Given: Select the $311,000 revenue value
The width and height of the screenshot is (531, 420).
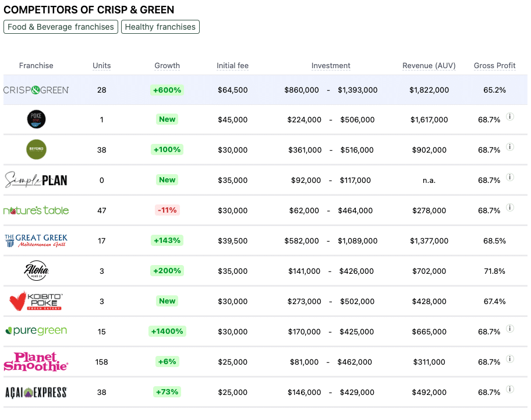Looking at the screenshot, I should [429, 362].
